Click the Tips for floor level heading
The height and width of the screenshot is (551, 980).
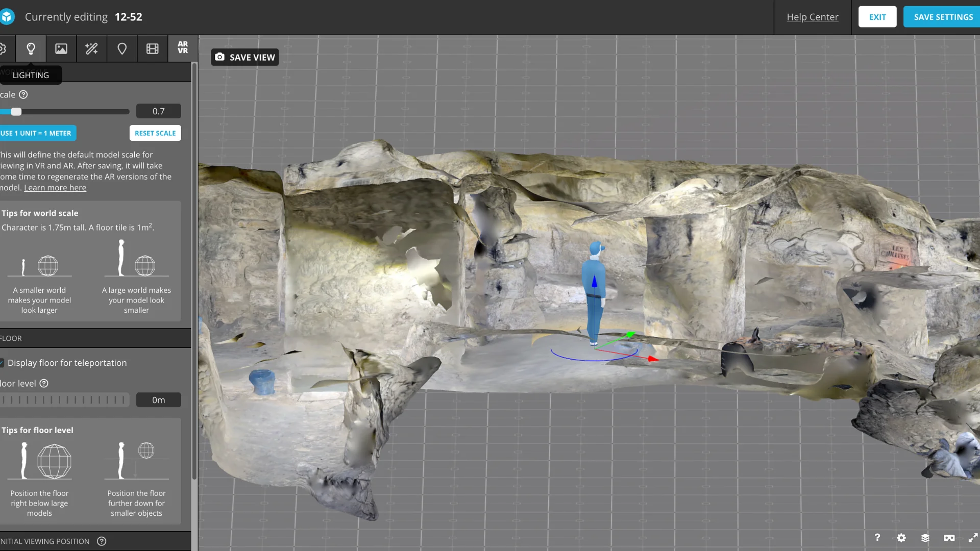37,430
